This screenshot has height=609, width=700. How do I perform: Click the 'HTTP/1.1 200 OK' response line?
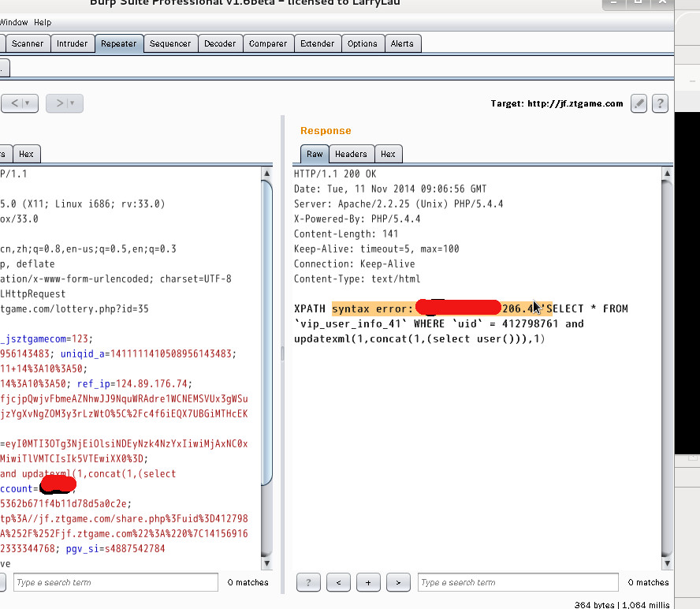coord(335,174)
